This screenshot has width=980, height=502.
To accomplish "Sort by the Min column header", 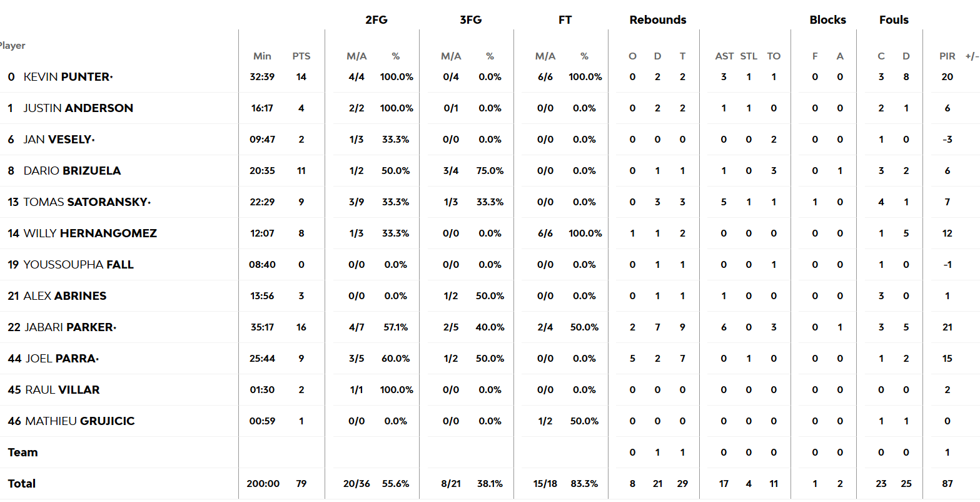I will [262, 56].
